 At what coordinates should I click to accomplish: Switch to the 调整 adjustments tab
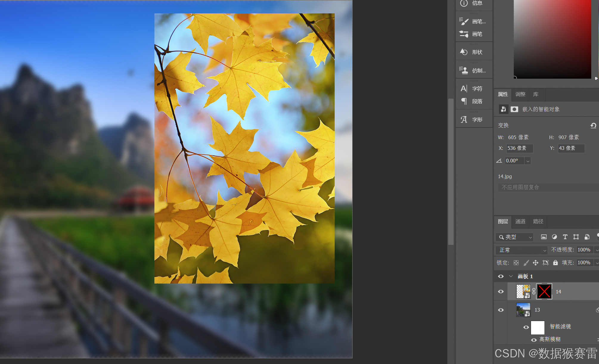[520, 94]
